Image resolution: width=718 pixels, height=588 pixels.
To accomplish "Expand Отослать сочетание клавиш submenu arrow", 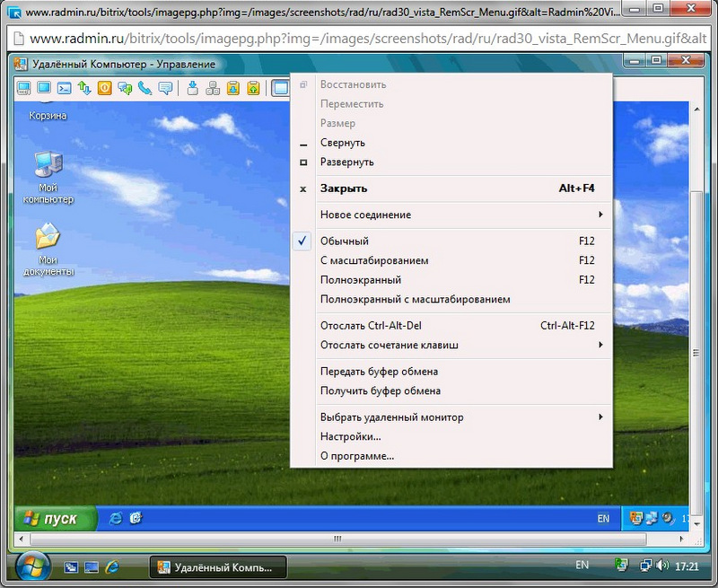I will pos(600,345).
